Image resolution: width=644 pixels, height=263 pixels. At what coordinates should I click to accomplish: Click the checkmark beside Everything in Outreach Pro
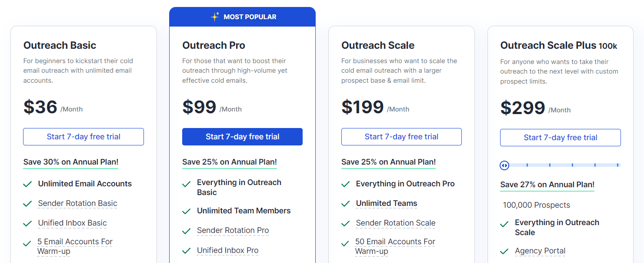tap(345, 184)
